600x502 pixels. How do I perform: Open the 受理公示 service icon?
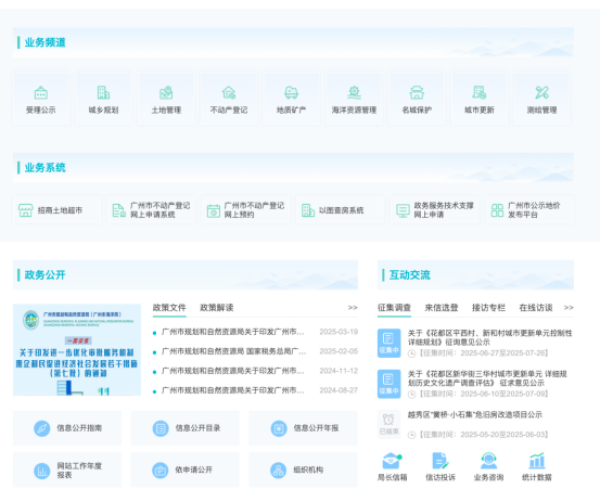click(41, 93)
